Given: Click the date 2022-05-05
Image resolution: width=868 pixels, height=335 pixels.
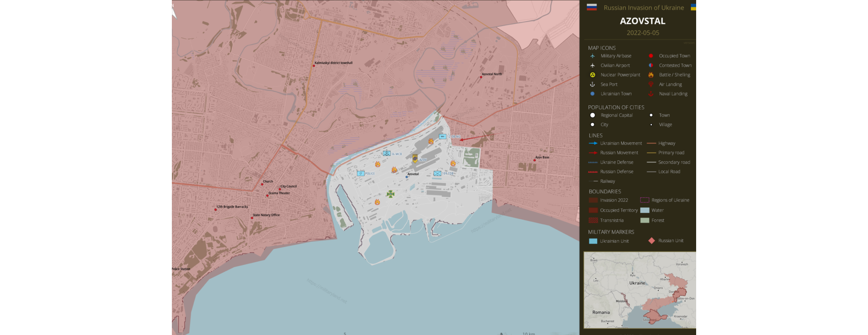Looking at the screenshot, I should pyautogui.click(x=643, y=33).
